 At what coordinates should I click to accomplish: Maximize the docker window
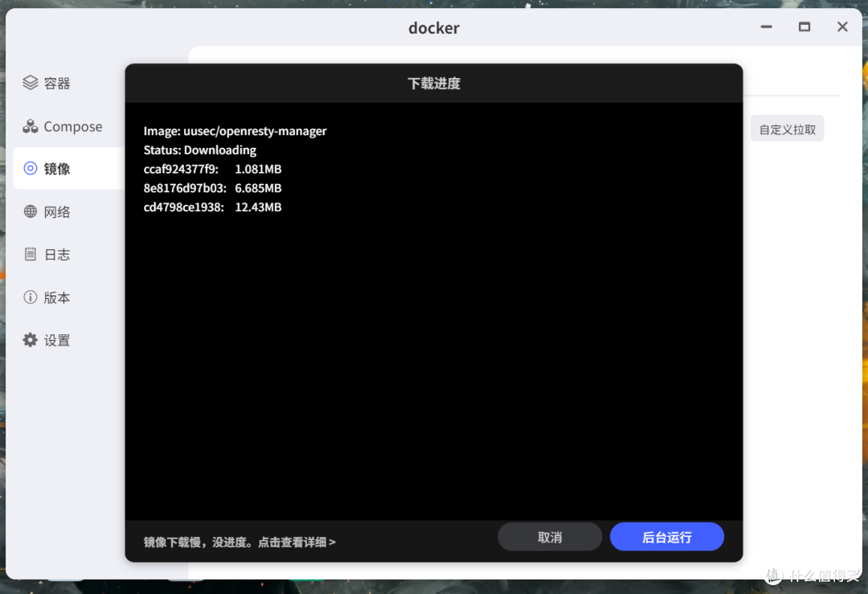805,27
